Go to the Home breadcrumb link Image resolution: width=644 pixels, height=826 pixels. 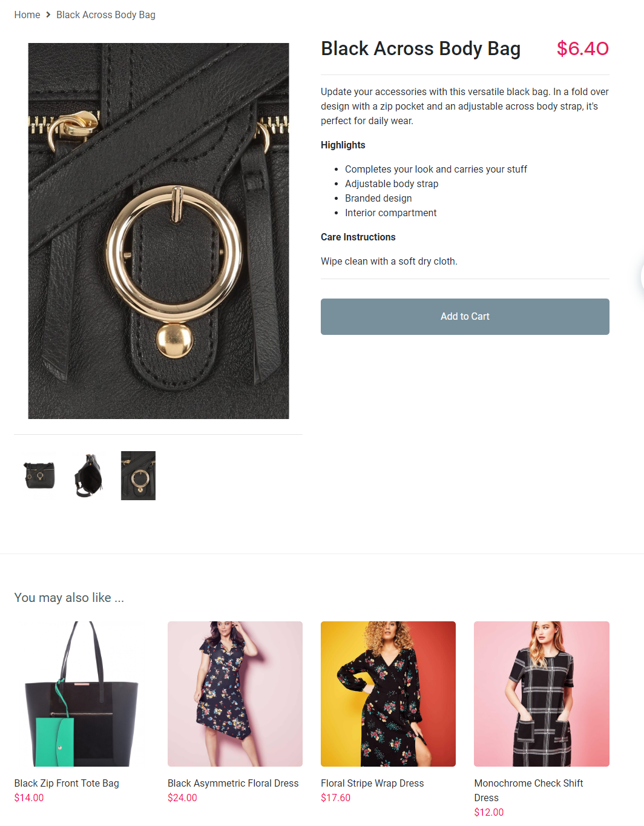tap(27, 15)
